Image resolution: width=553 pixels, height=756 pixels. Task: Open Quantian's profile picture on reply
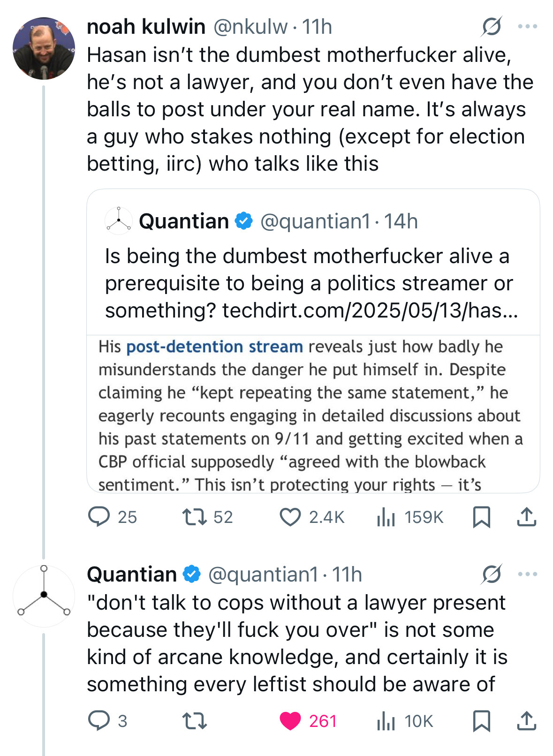(x=44, y=596)
